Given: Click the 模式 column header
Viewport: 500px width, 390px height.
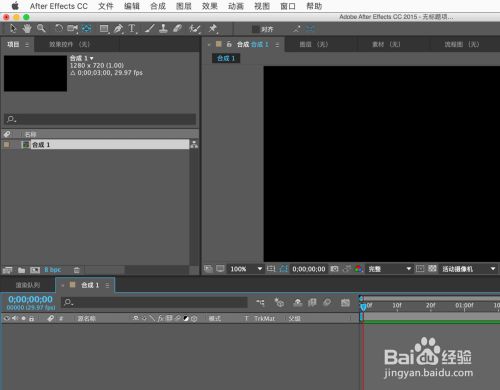Looking at the screenshot, I should point(215,319).
